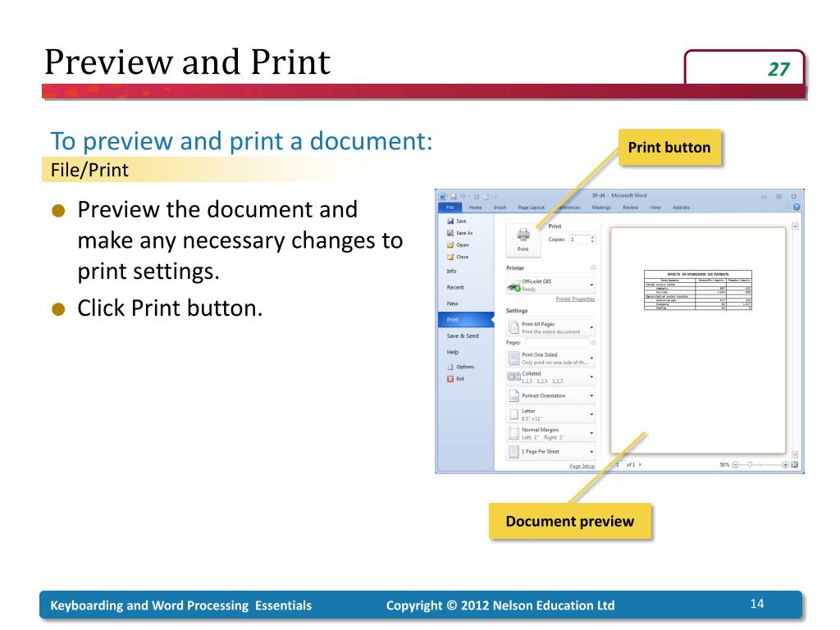840x630 pixels.
Task: Click the large Print button with printer icon
Action: click(x=523, y=239)
